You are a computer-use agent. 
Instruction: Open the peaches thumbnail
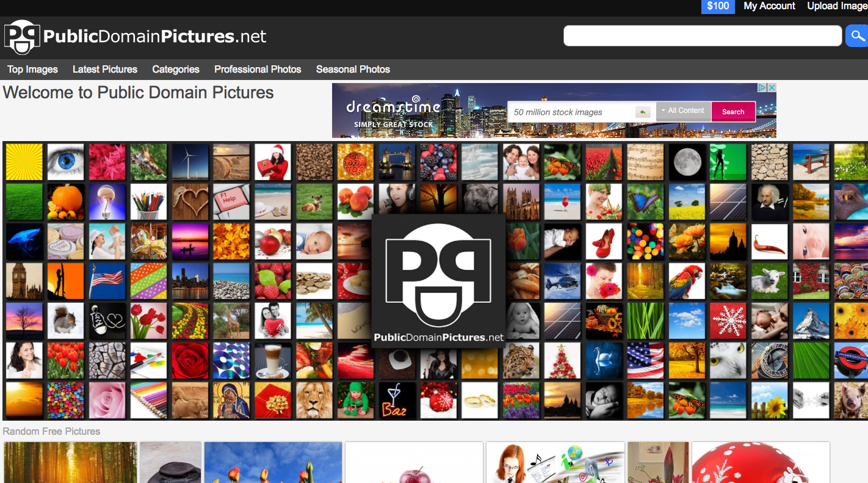coord(356,202)
